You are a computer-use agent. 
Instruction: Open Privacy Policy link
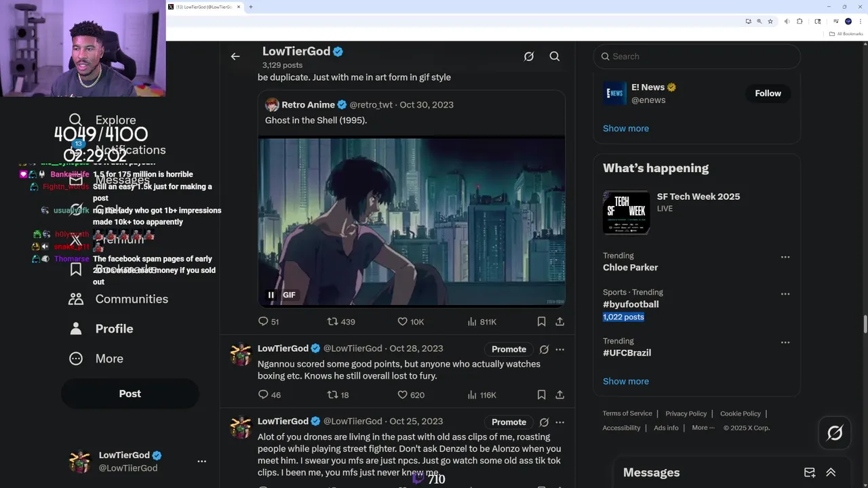click(686, 413)
